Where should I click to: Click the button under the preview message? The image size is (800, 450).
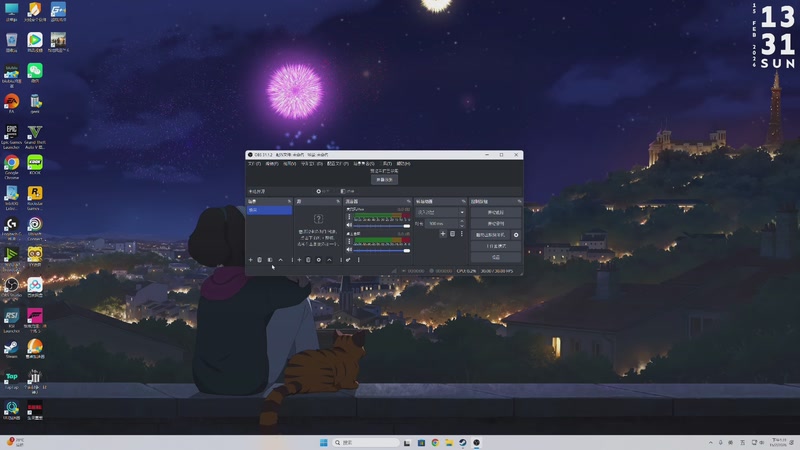coord(385,180)
